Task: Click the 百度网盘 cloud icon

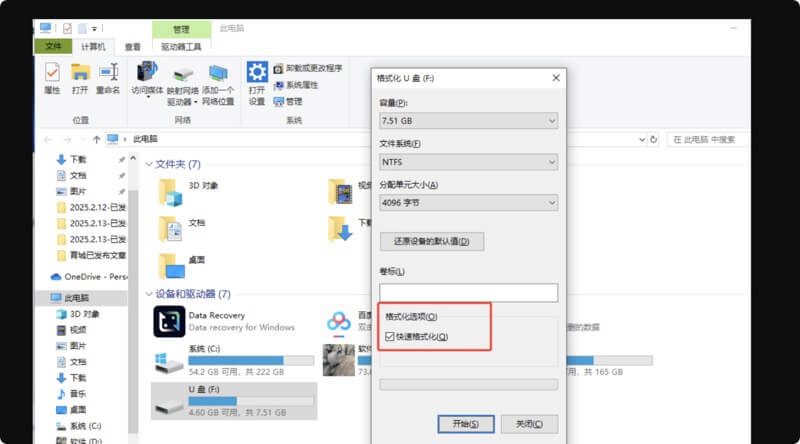Action: tap(338, 323)
